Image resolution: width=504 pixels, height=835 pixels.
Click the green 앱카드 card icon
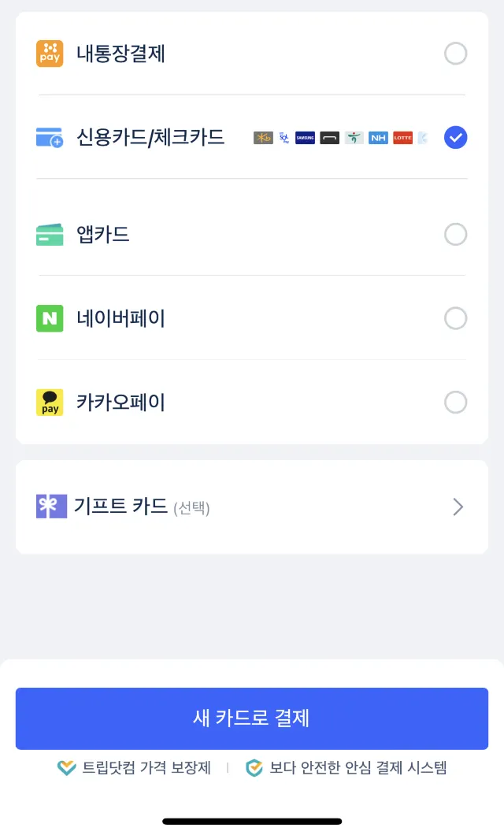click(48, 234)
